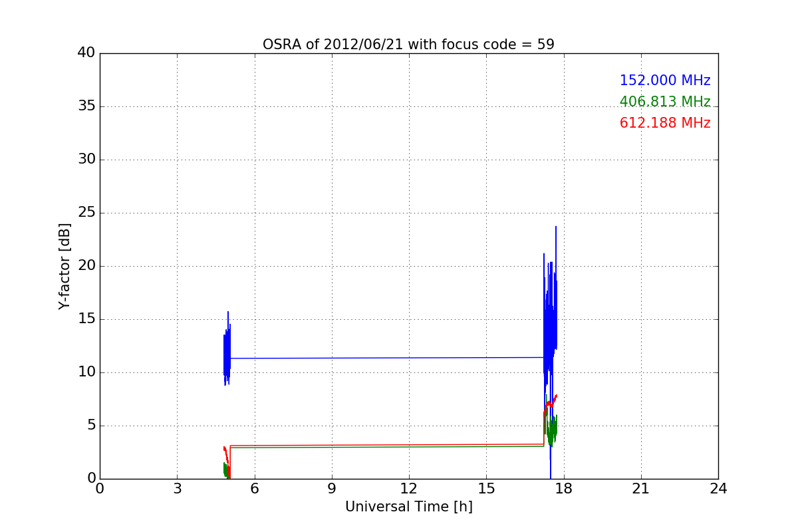The width and height of the screenshot is (798, 532).
Task: Select the green '406.813 MHz' legend label
Action: [x=665, y=102]
